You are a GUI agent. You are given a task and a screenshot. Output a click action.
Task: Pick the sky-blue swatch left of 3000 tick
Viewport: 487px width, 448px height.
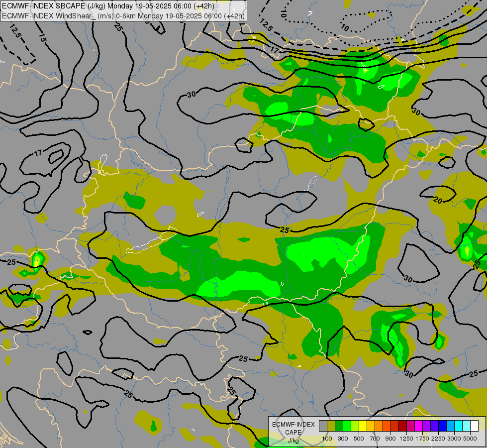[x=450, y=426]
